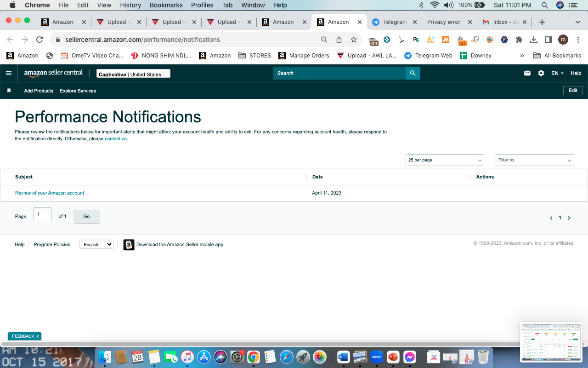Open the A+ Scout extension
The height and width of the screenshot is (368, 588).
point(431,40)
